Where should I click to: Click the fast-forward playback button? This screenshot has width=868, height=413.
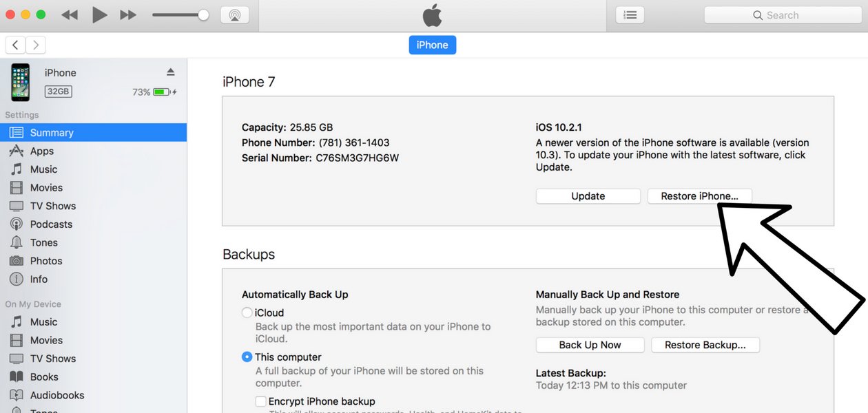click(x=128, y=15)
